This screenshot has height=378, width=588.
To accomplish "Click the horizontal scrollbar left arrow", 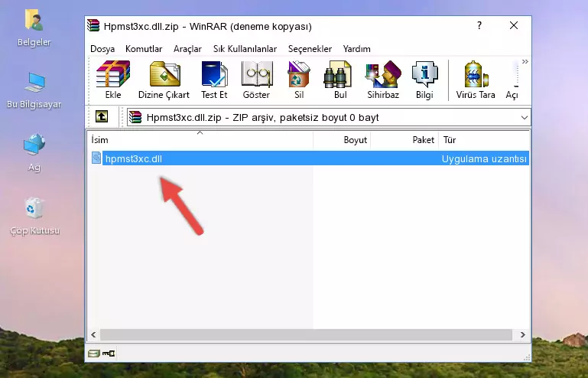I will pyautogui.click(x=94, y=334).
